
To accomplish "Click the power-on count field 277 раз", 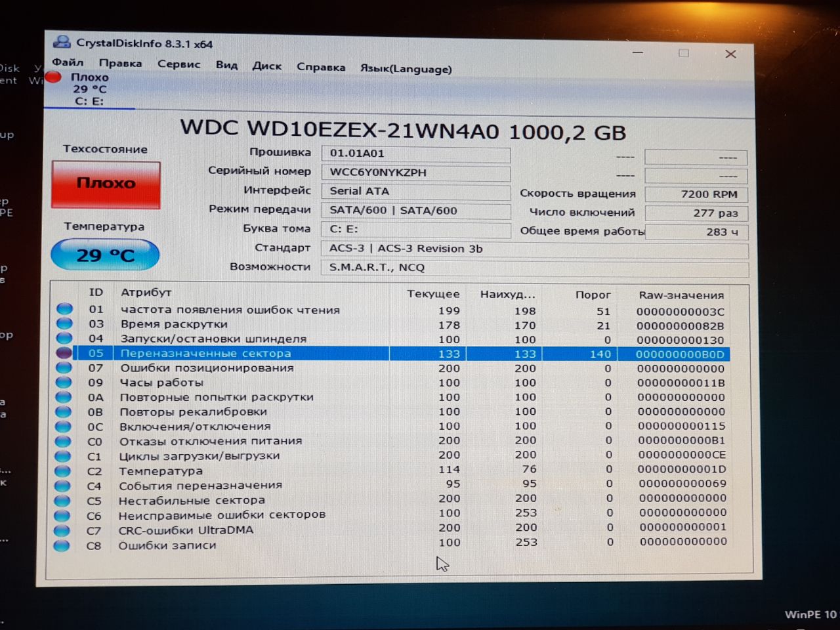I will point(696,213).
